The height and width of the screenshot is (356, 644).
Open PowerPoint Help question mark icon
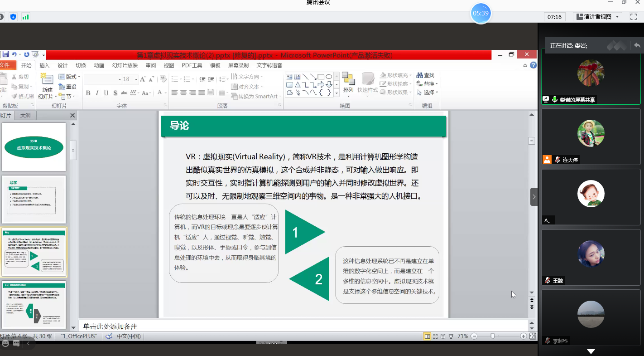point(533,65)
